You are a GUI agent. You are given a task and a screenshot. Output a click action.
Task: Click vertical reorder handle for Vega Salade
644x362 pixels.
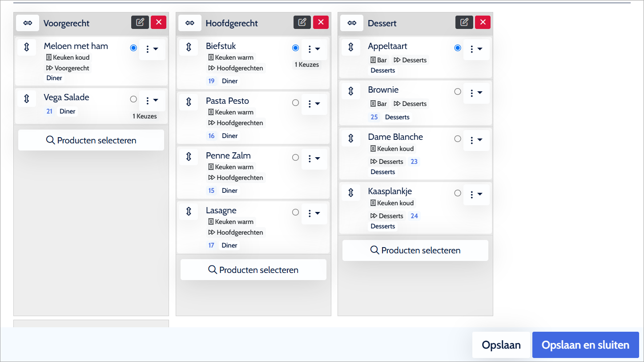(27, 98)
